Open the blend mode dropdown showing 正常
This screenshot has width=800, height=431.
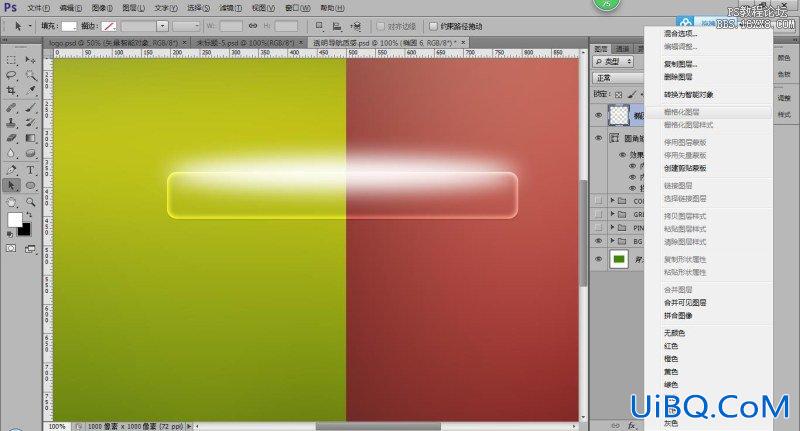point(618,78)
